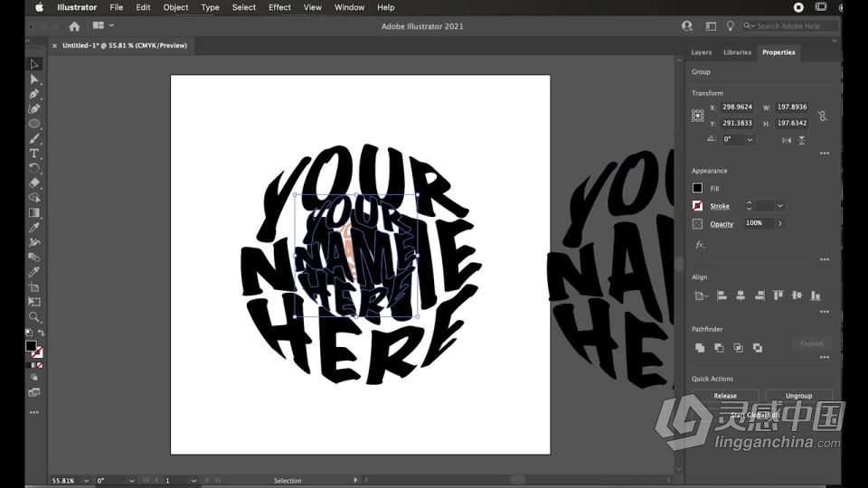The height and width of the screenshot is (488, 868).
Task: Open More Options in Transform section
Action: [x=825, y=154]
